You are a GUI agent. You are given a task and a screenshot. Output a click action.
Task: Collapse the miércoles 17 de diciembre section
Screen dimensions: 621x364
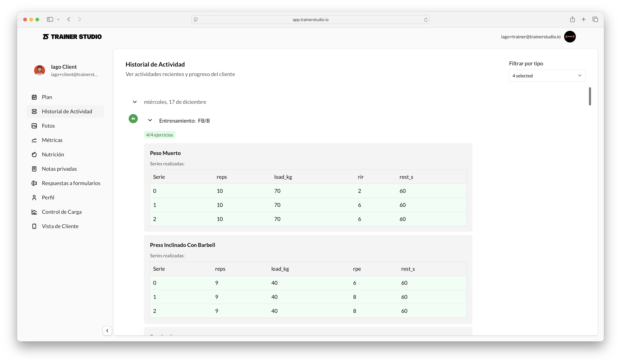(135, 102)
